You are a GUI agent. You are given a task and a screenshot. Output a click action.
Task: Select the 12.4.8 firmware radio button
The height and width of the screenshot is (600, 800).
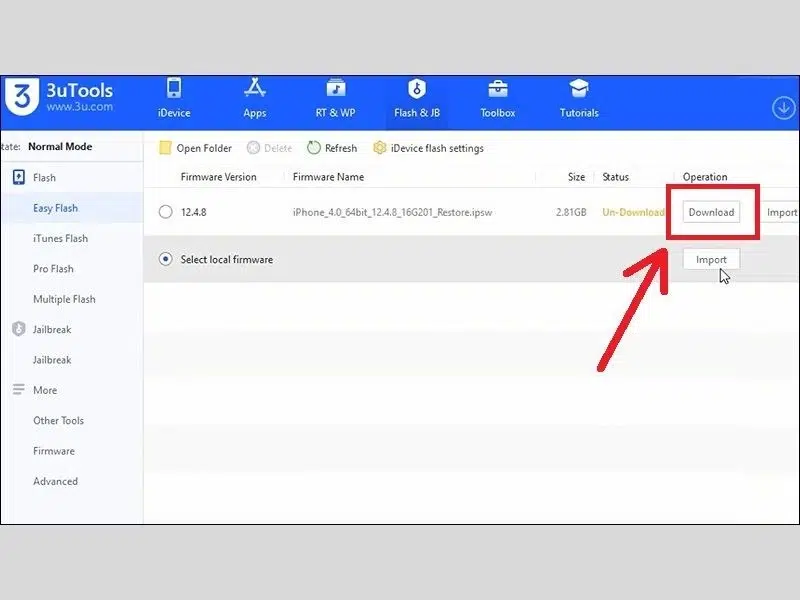point(165,212)
